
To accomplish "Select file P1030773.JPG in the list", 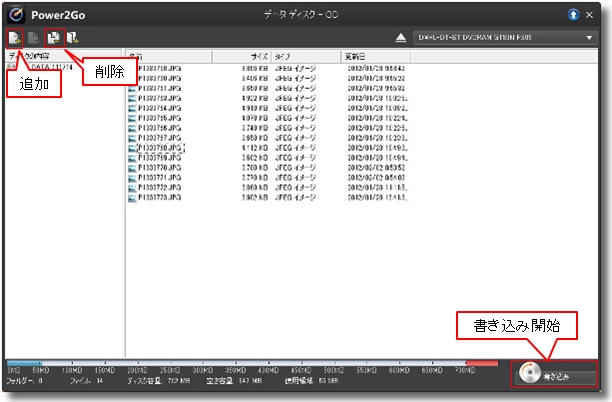I will pyautogui.click(x=159, y=197).
